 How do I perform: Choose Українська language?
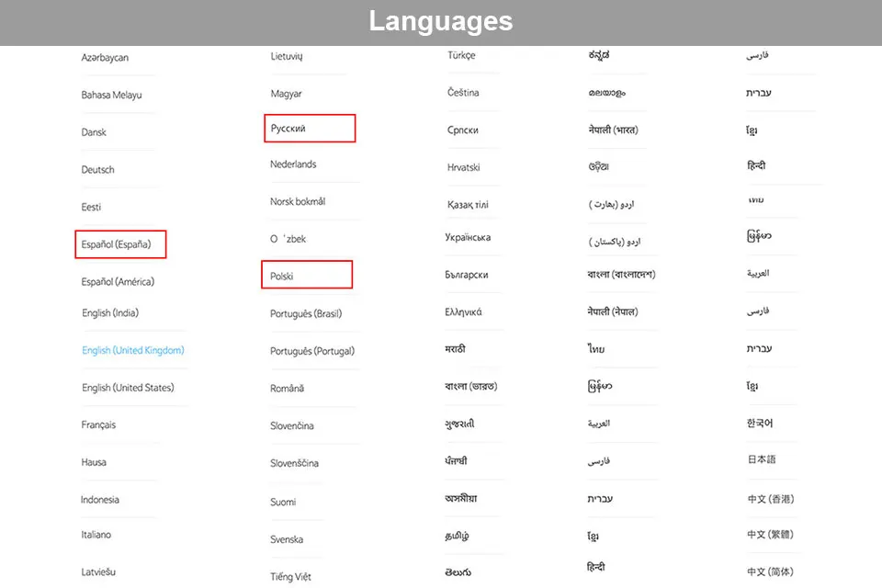click(468, 237)
